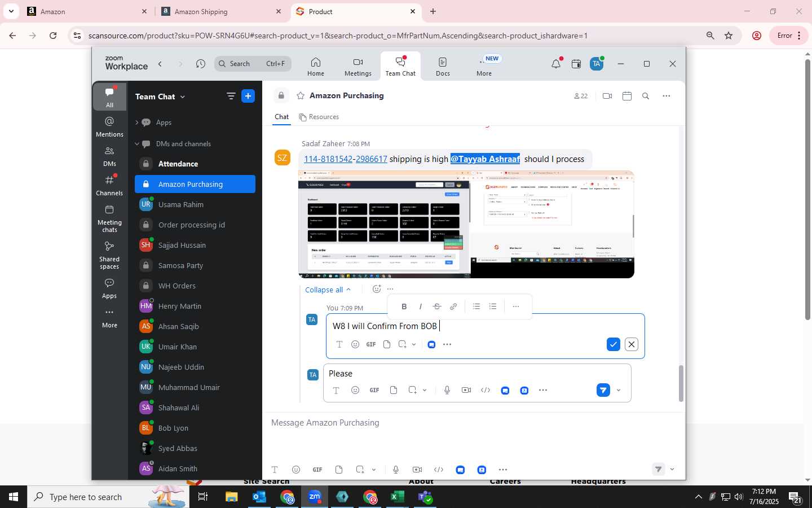812x508 pixels.
Task: Apply italic formatting in the edit toolbar
Action: tap(420, 306)
